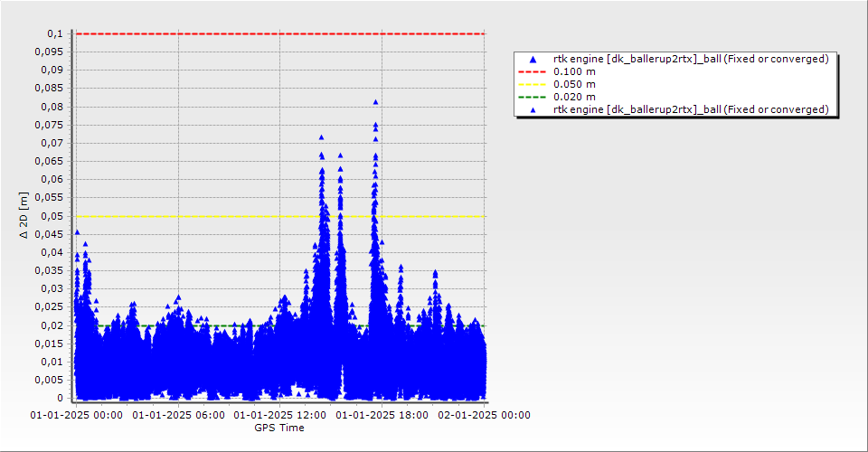Screen dimensions: 868x452
Task: Click the '0' y-axis tick label
Action: pos(60,398)
